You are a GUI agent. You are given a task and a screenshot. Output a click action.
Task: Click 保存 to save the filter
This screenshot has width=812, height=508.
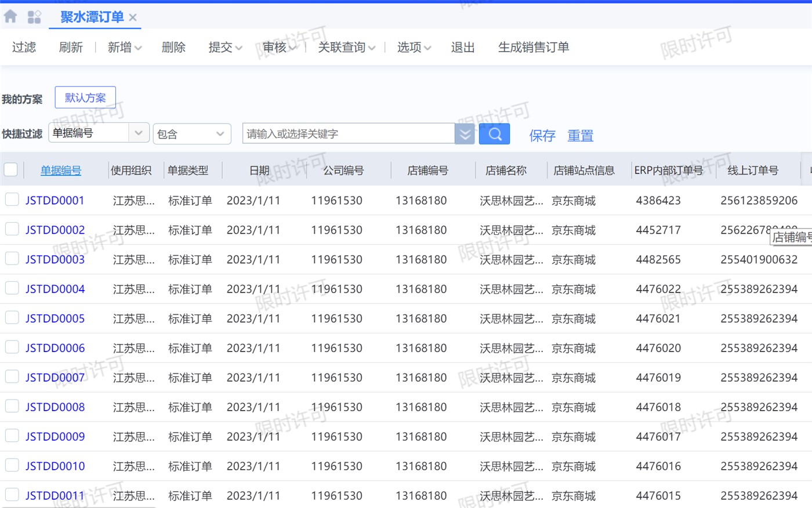542,136
